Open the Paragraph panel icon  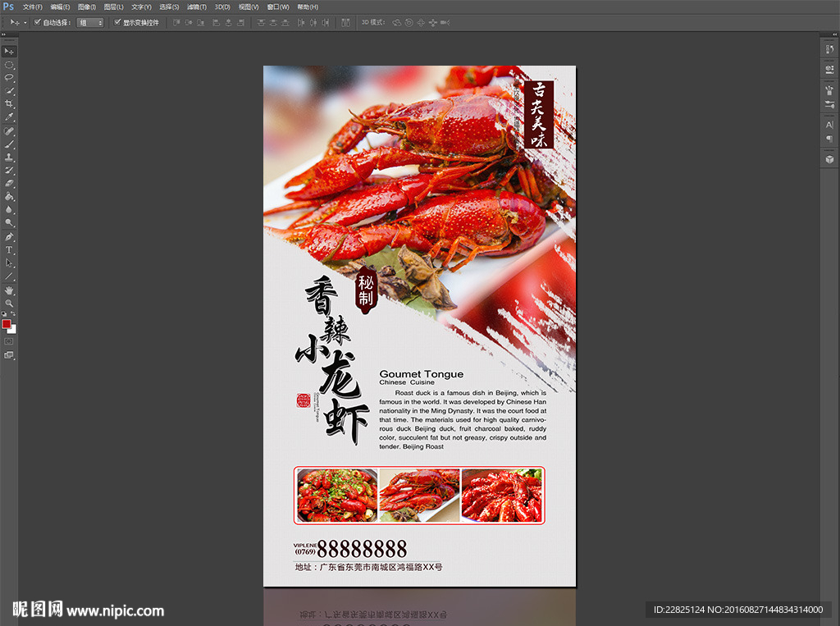click(x=829, y=139)
